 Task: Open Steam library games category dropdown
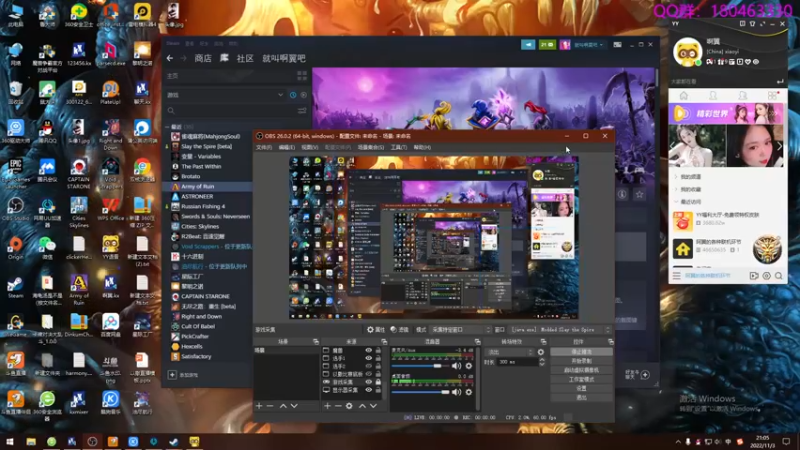pyautogui.click(x=225, y=95)
